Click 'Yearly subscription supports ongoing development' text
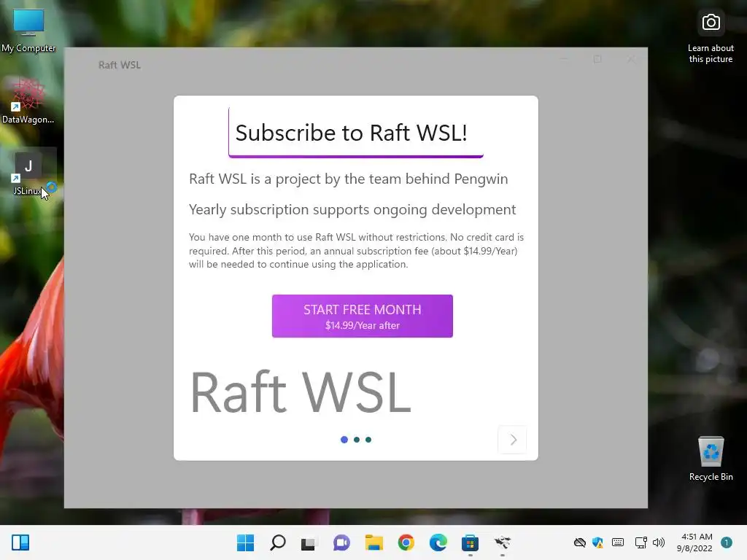Screen dimensions: 747x560 click(352, 209)
